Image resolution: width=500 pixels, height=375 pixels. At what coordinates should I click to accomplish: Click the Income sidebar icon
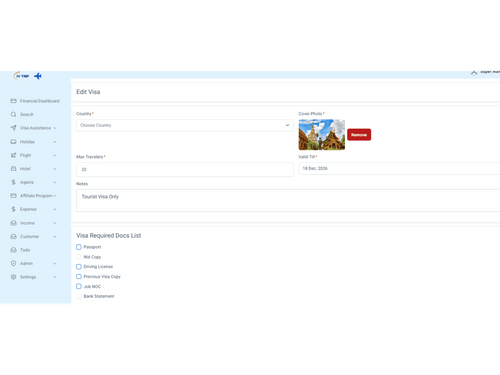13,223
